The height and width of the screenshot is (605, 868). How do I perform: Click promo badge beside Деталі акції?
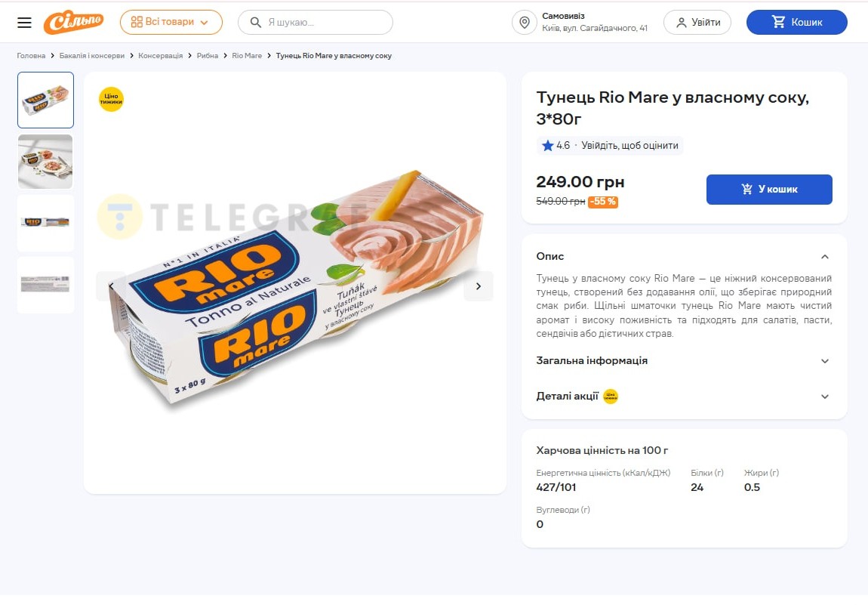coord(611,397)
